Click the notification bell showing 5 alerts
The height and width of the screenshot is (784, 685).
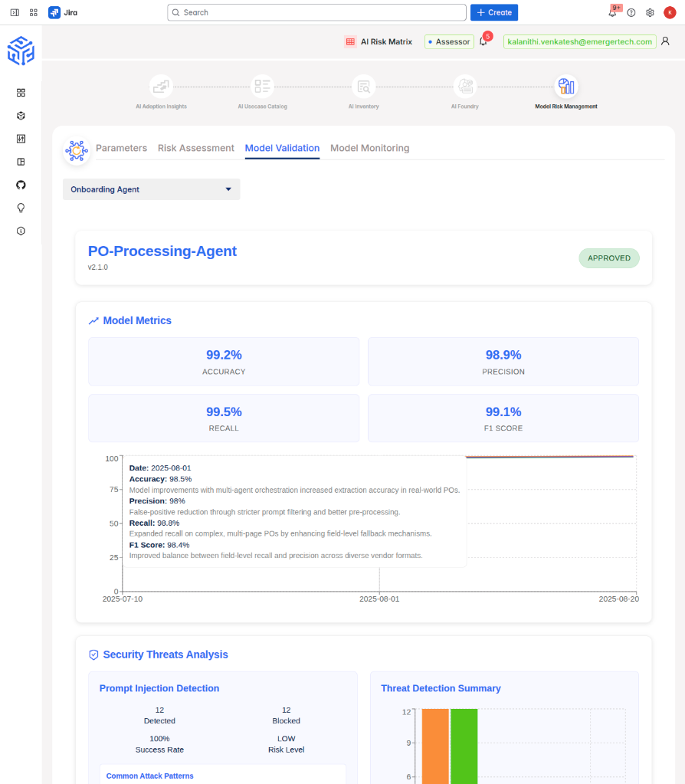tap(483, 41)
